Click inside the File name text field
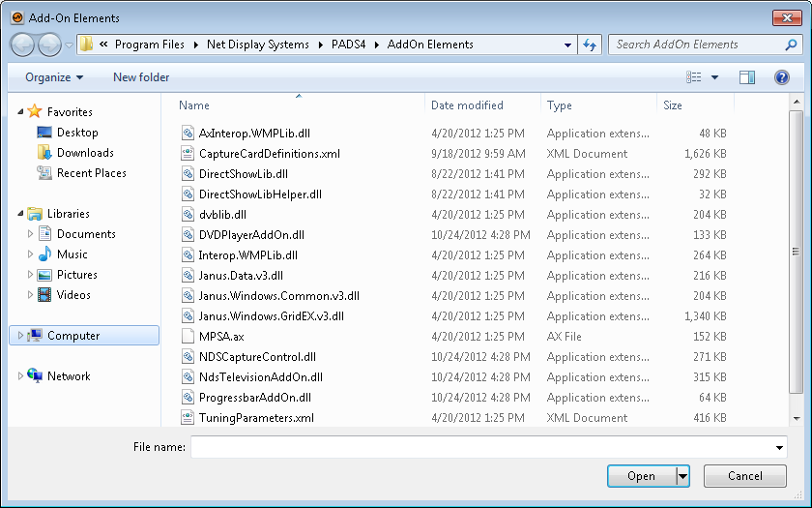This screenshot has height=508, width=812. coord(483,448)
